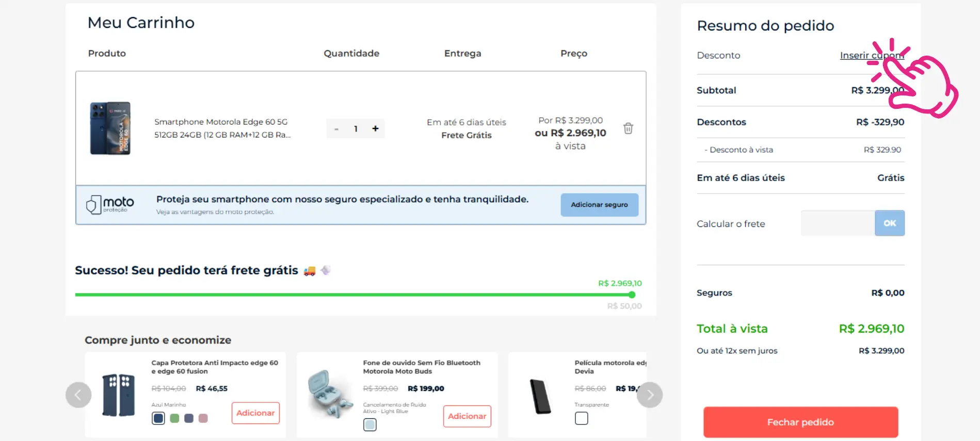Screen dimensions: 980x441
Task: Click the 'Fone de ouvido Sem Fio Bluetooth' title
Action: click(x=422, y=367)
